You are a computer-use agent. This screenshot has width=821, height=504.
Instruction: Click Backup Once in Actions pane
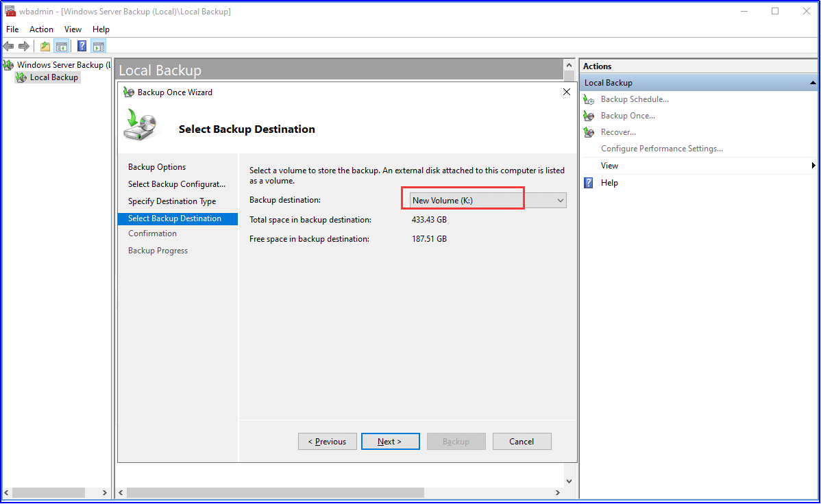pyautogui.click(x=628, y=116)
